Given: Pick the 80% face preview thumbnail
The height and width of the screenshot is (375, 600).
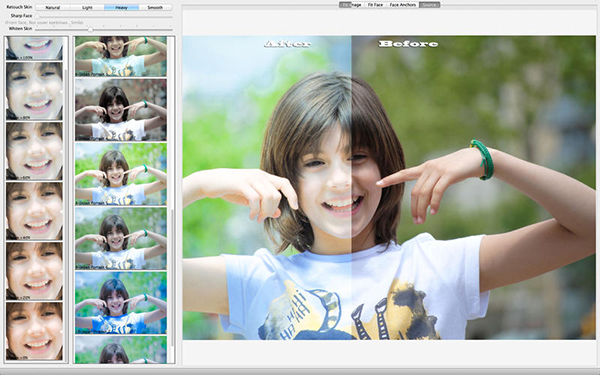Looking at the screenshot, I should pos(34,91).
